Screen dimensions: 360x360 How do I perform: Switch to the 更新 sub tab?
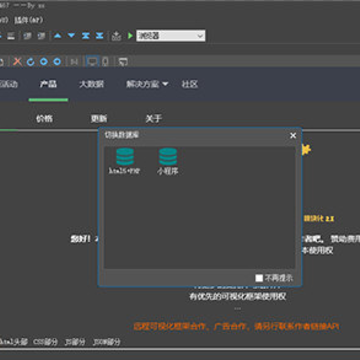[x=99, y=118]
